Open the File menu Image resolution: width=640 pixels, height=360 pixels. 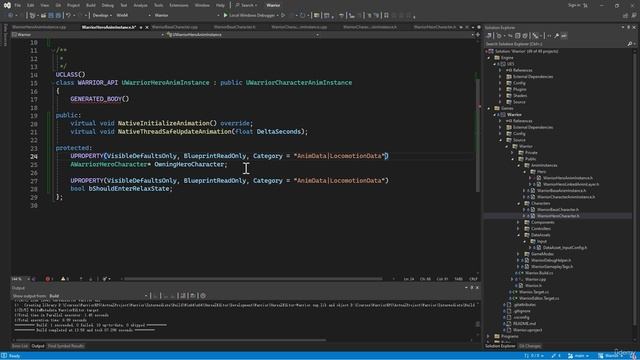point(18,5)
